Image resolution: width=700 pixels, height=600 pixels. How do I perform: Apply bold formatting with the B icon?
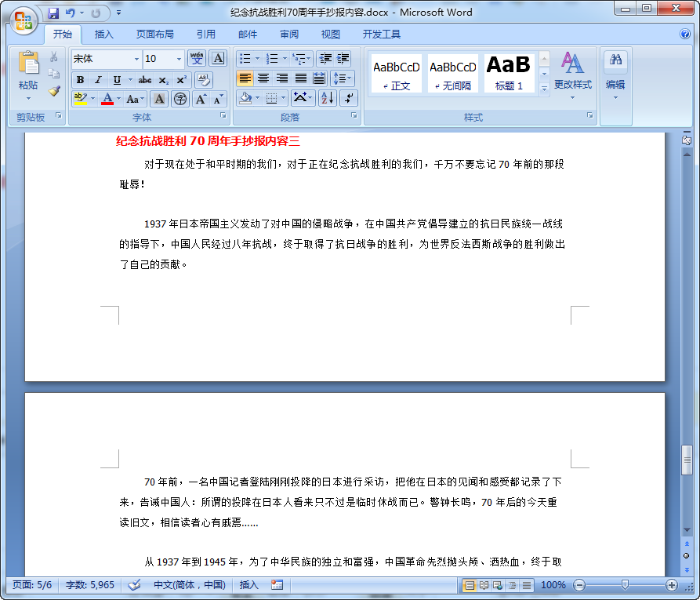[x=80, y=80]
